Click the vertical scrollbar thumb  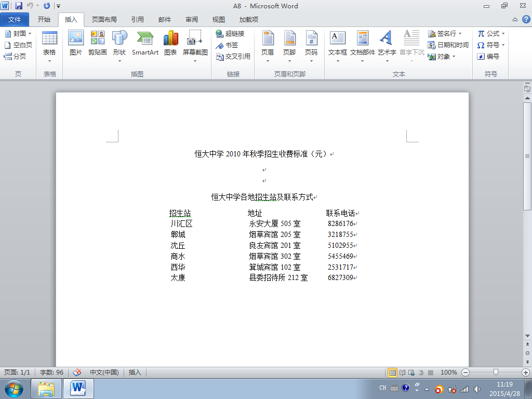coord(527,157)
